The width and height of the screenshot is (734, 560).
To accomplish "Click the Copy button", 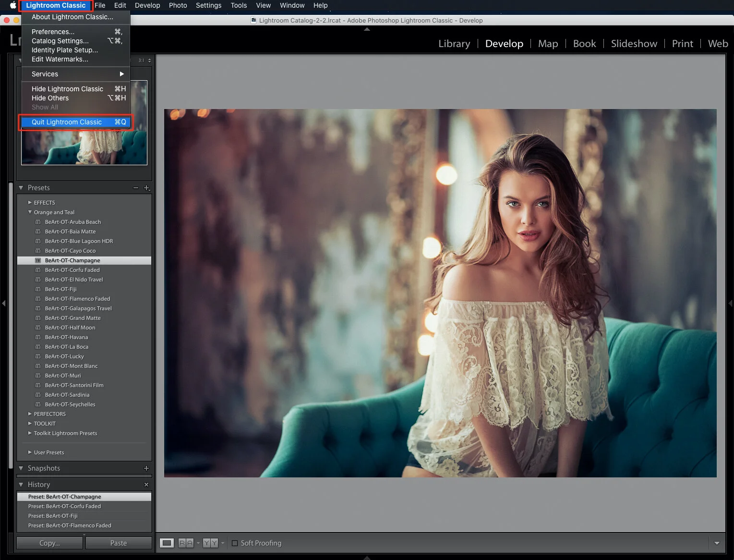I will (x=49, y=543).
